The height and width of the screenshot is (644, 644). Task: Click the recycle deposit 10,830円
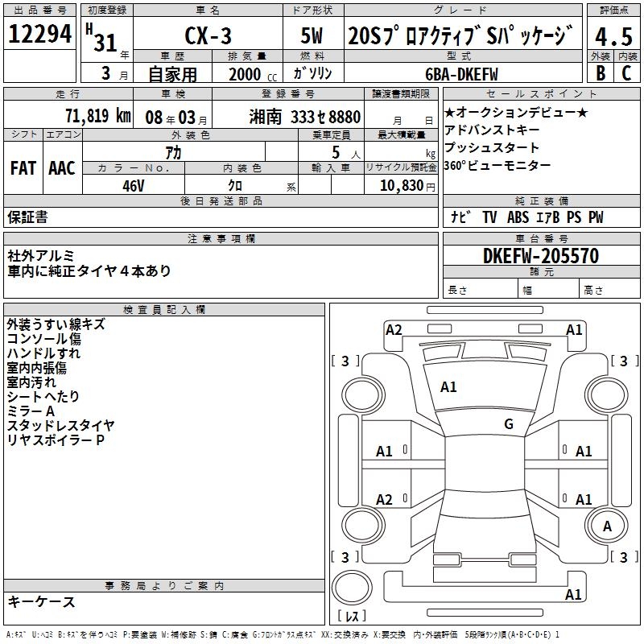click(407, 186)
